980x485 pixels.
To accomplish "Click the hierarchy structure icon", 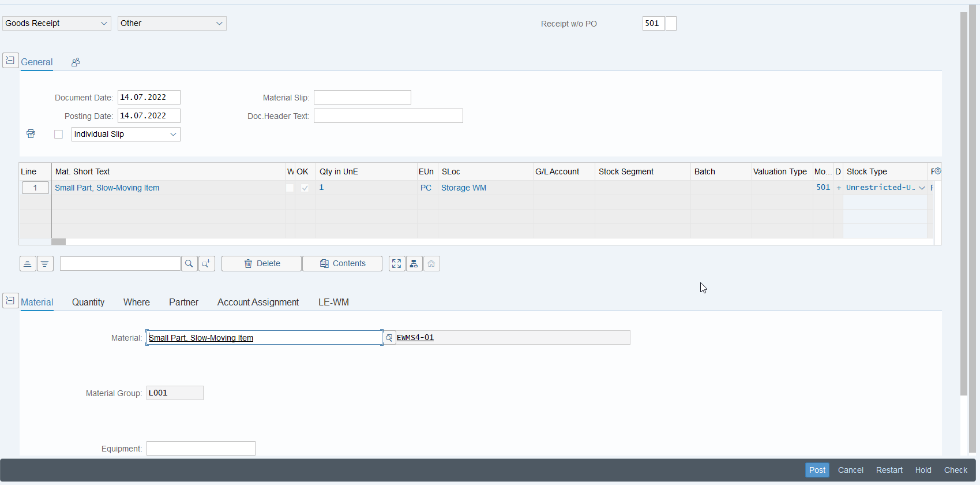I will pos(414,264).
